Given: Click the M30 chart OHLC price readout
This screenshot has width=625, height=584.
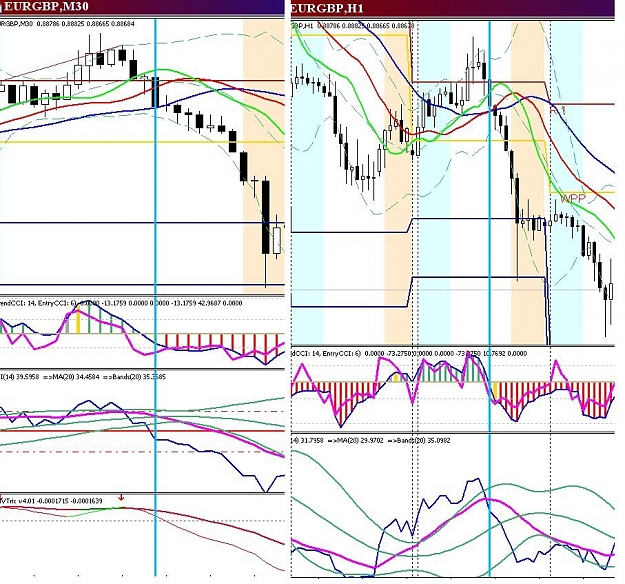Looking at the screenshot, I should 67,24.
